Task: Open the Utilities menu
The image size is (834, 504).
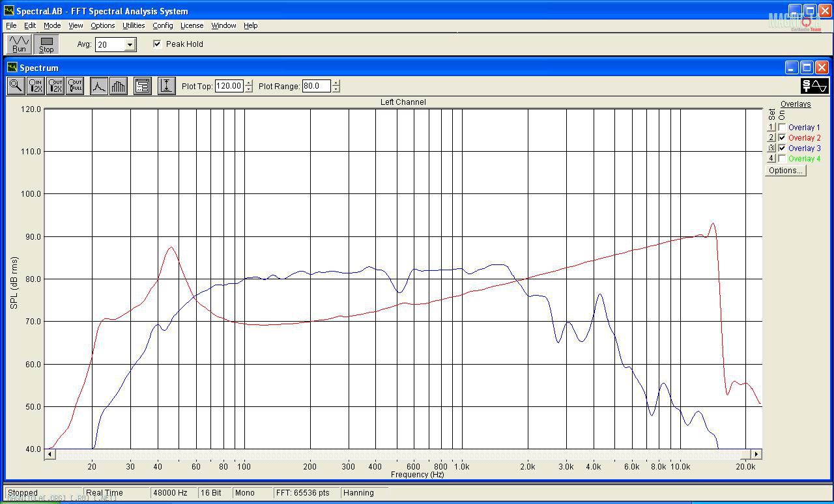Action: (x=134, y=25)
